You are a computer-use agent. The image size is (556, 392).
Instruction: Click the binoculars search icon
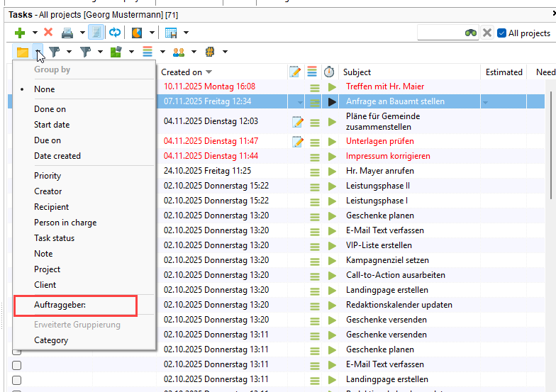[x=471, y=33]
